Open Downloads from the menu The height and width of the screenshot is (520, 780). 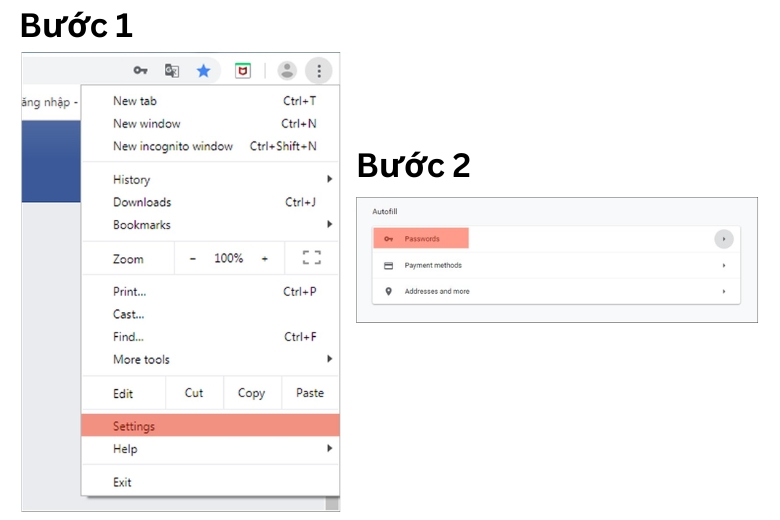(x=142, y=202)
